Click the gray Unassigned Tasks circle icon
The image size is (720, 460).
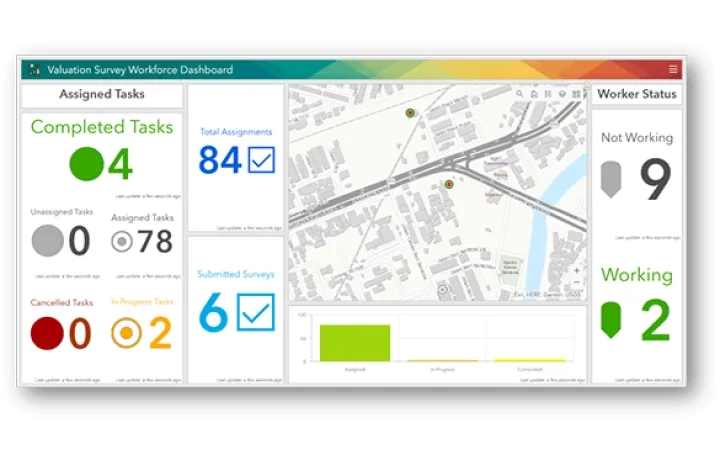point(48,241)
